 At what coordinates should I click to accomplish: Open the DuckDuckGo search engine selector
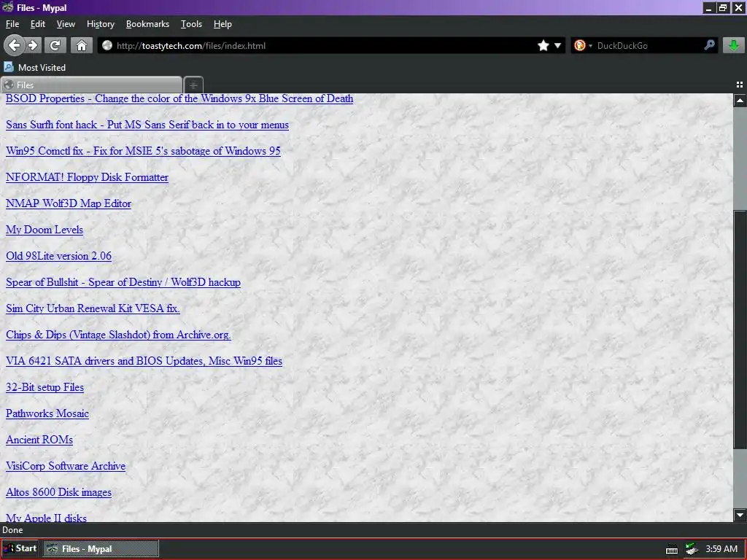tap(583, 45)
